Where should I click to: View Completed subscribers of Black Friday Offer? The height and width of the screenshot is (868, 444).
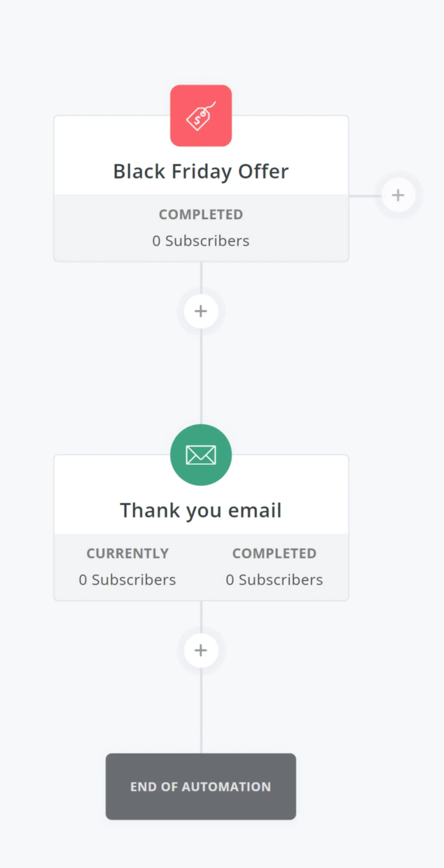[x=201, y=215]
